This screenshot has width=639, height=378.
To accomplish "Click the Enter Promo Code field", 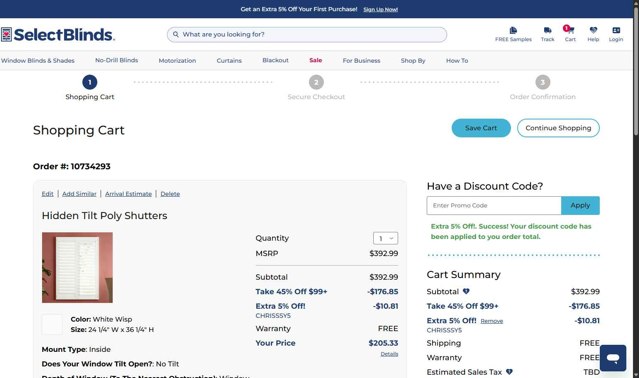I will pos(494,205).
